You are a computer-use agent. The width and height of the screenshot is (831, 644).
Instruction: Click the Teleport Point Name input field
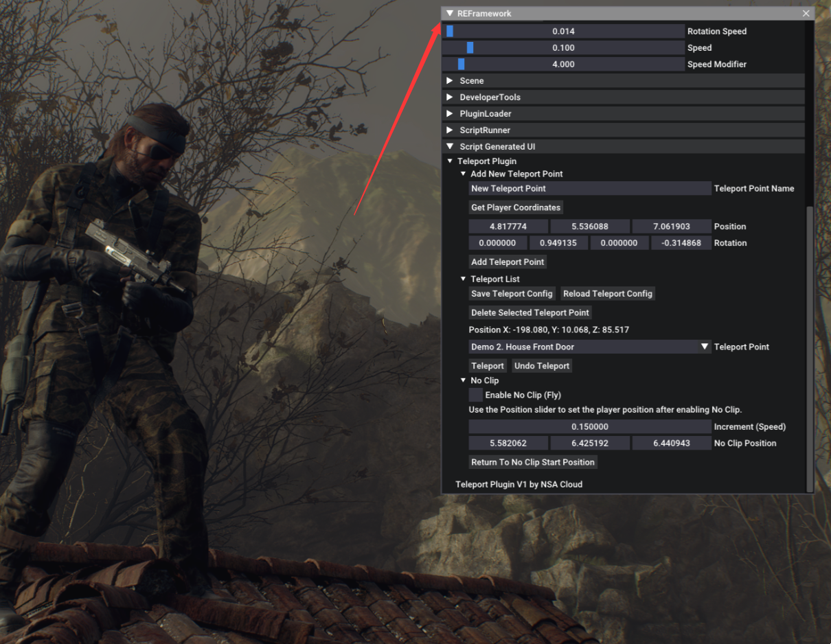coord(590,189)
